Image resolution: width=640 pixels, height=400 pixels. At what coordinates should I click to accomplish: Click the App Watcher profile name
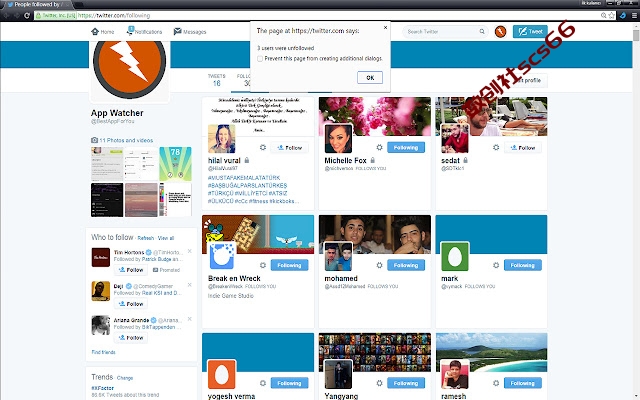117,113
